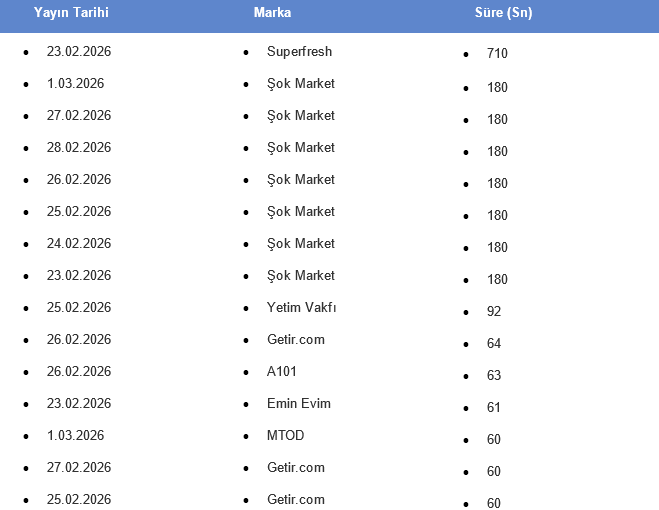659x510 pixels.
Task: Click Şok Market in the 28.02.2026 row
Action: pos(301,147)
